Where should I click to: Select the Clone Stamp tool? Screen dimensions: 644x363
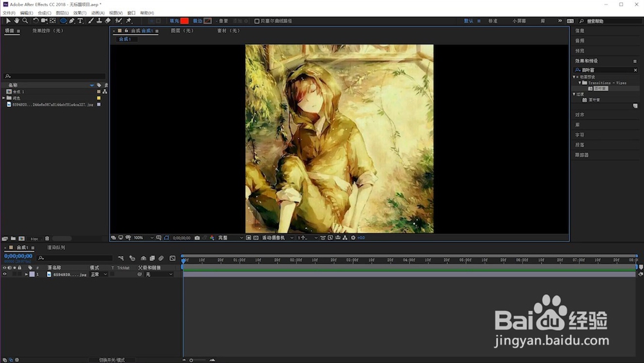(x=99, y=21)
